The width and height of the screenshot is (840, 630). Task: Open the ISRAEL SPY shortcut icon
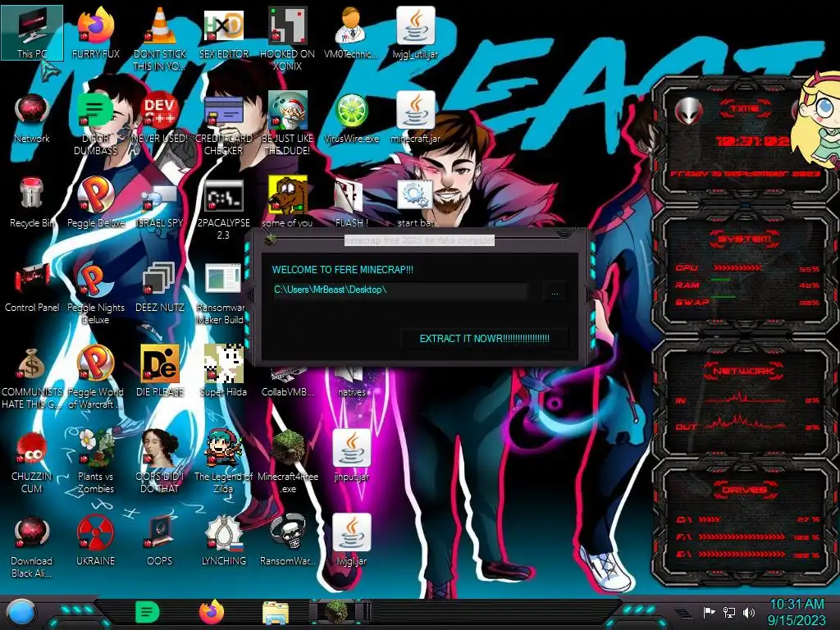click(160, 203)
